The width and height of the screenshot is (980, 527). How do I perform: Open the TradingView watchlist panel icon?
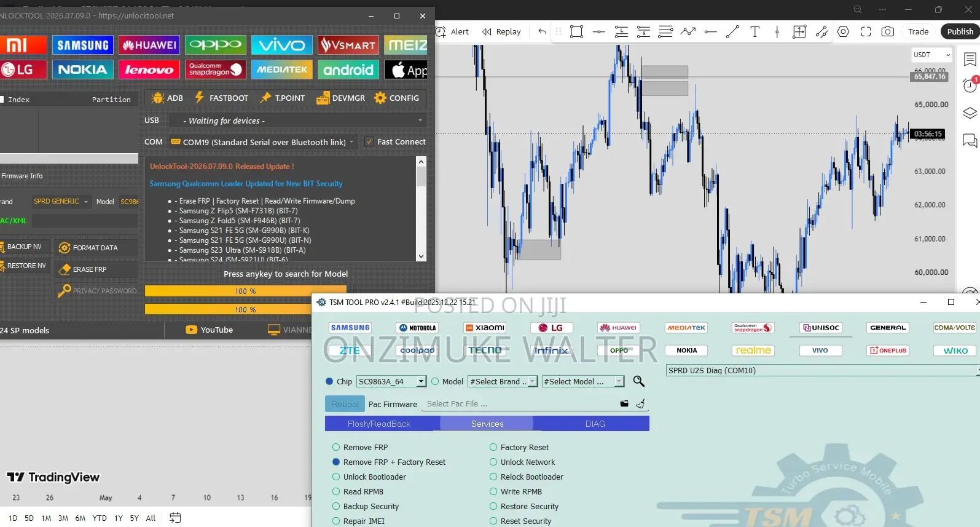tap(970, 59)
